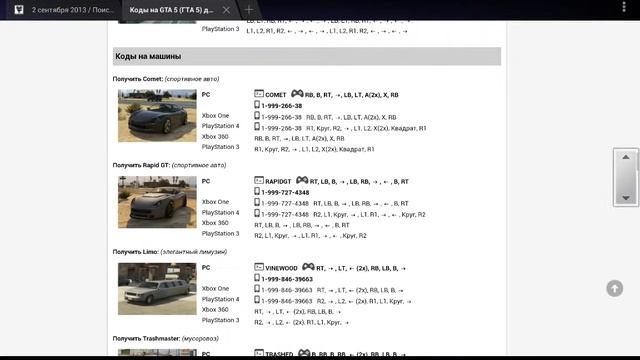The image size is (640, 360).
Task: Click the 'COMET' PC cheat code text
Action: click(x=276, y=95)
